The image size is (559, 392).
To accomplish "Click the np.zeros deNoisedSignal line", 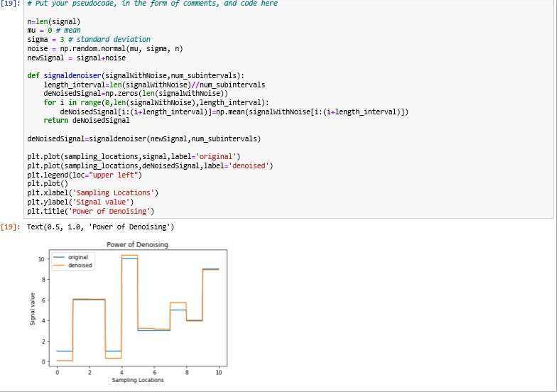I will (x=136, y=93).
